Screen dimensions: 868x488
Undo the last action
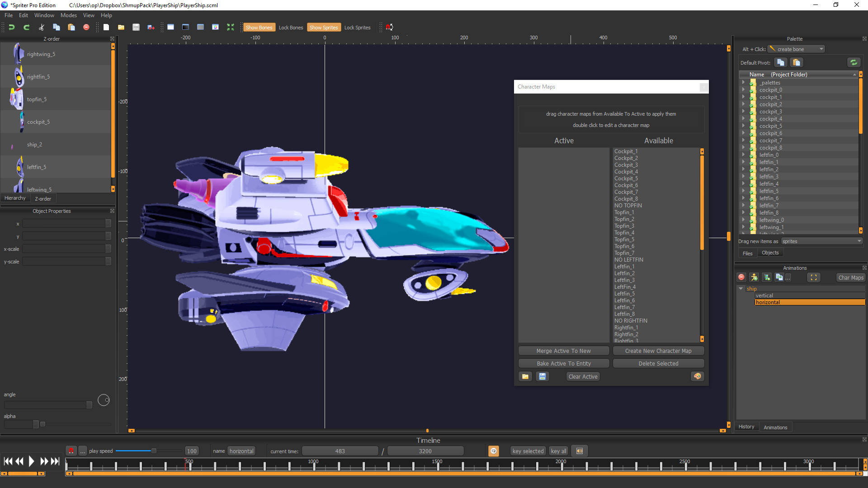11,27
